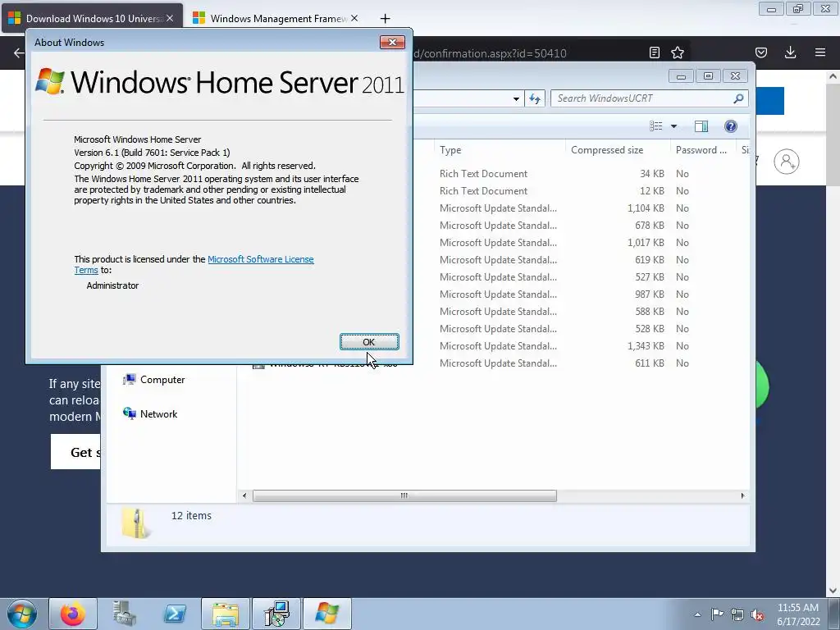Open Explorer address bar history dropdown

[x=516, y=98]
